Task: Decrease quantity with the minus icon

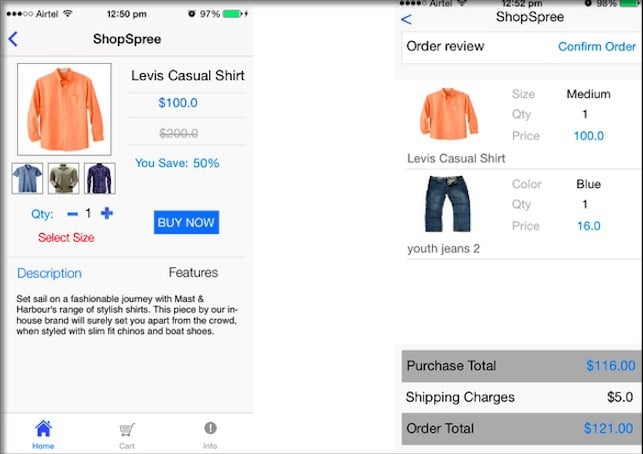Action: [73, 214]
